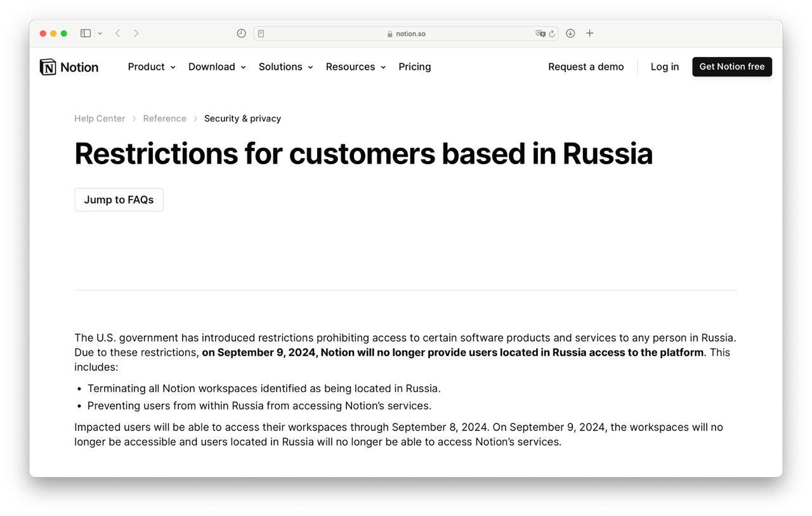This screenshot has width=812, height=516.
Task: Click the paragraph starting Impacted users will be able
Action: click(x=398, y=434)
